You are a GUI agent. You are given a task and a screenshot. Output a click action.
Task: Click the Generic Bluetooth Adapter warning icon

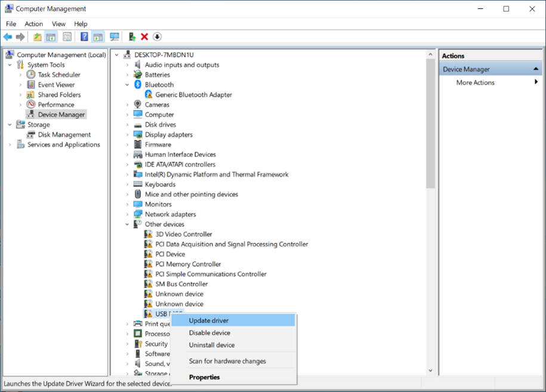[149, 94]
